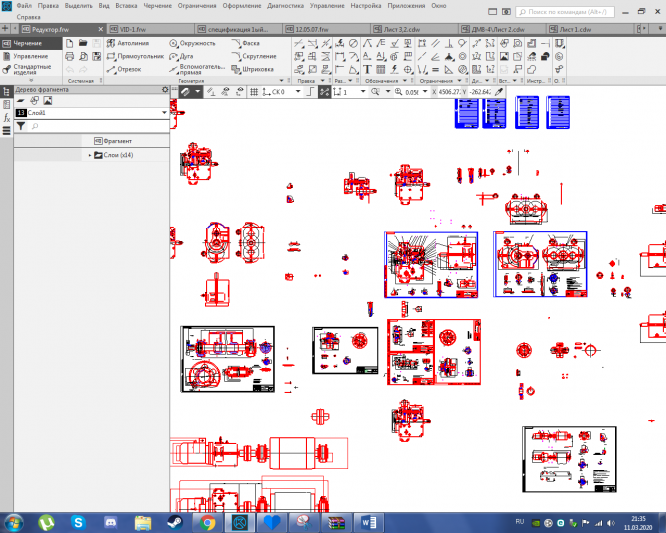
Task: Open Fragment tree settings gear
Action: (x=165, y=90)
